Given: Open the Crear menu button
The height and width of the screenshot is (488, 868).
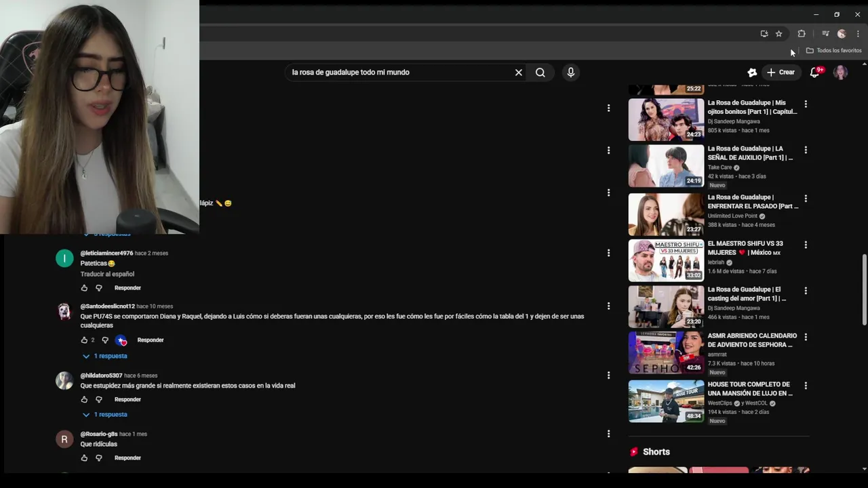Looking at the screenshot, I should tap(781, 73).
